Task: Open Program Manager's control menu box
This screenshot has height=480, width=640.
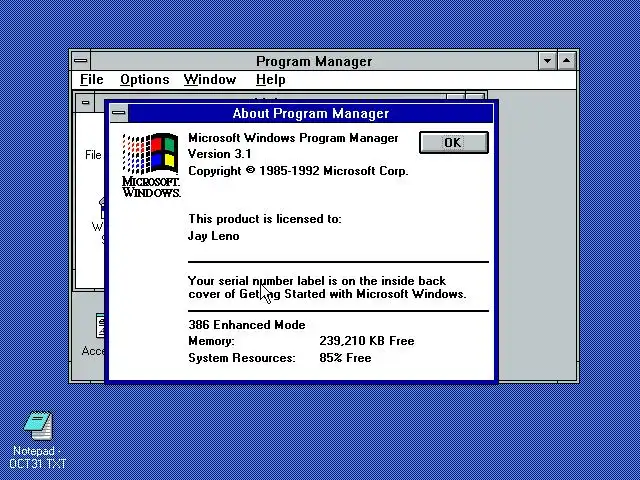Action: [81, 61]
